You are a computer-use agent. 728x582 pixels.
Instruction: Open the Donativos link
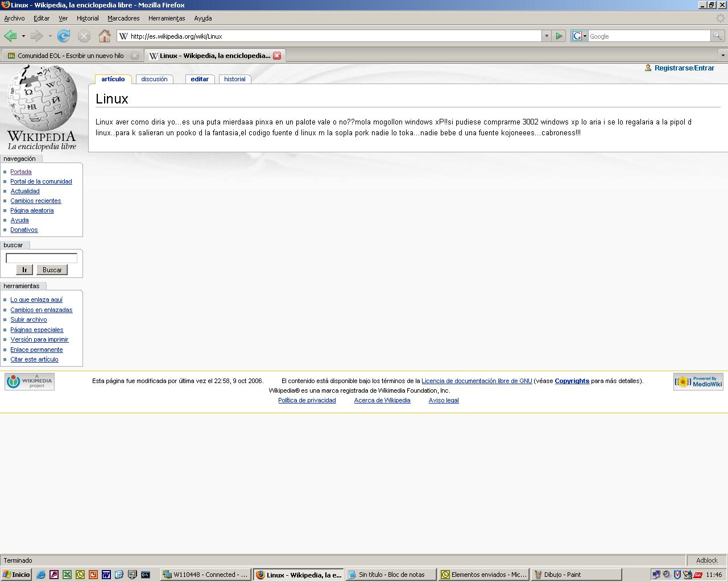coord(24,230)
